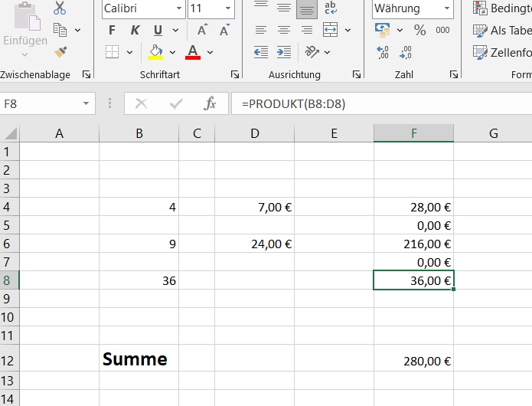Open Zahl dialog launcher

pyautogui.click(x=454, y=74)
